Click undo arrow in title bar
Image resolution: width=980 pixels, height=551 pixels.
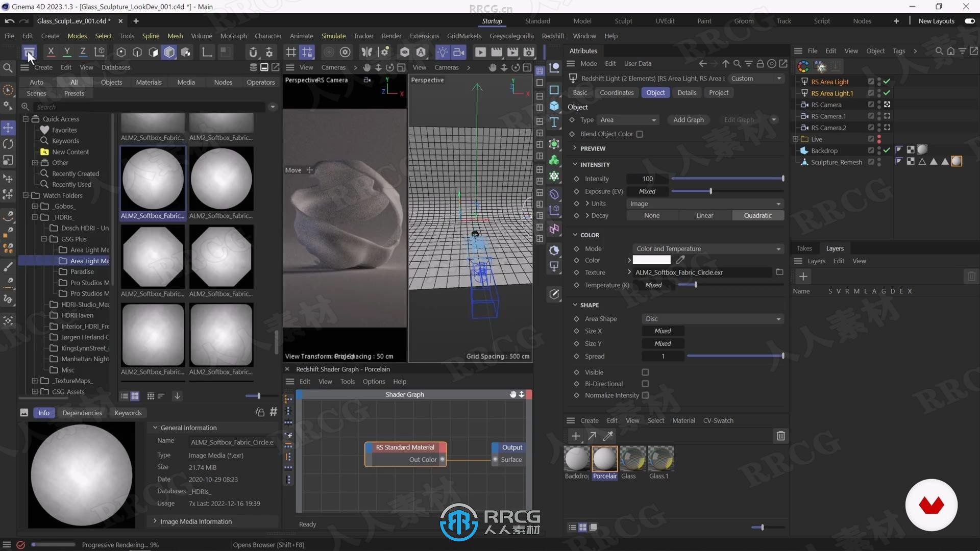9,21
